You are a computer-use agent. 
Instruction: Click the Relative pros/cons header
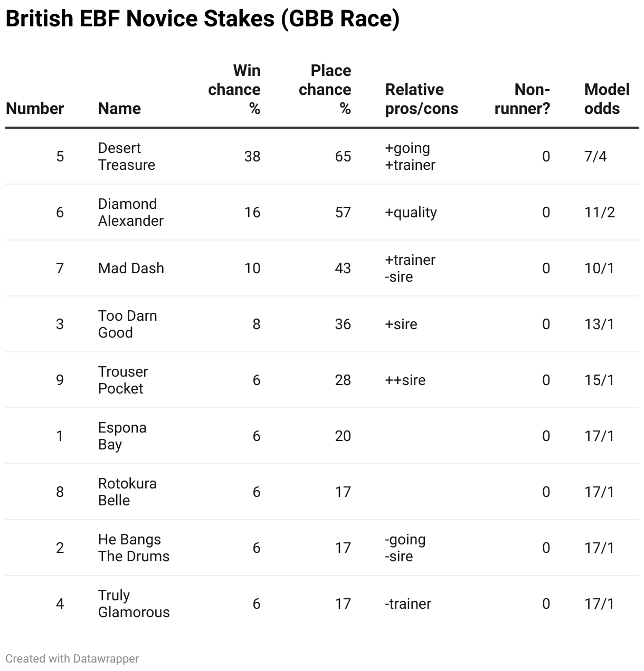point(422,99)
